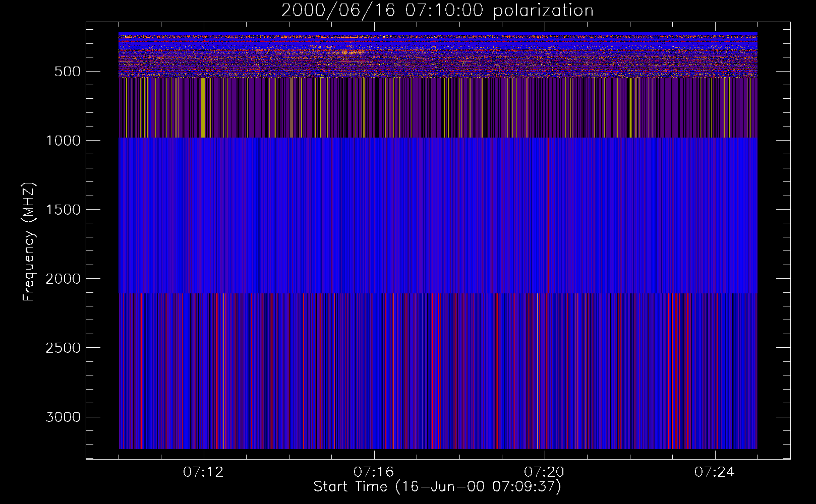
Task: Click the purple band between 500 and 1000 MHz
Action: coord(438,108)
